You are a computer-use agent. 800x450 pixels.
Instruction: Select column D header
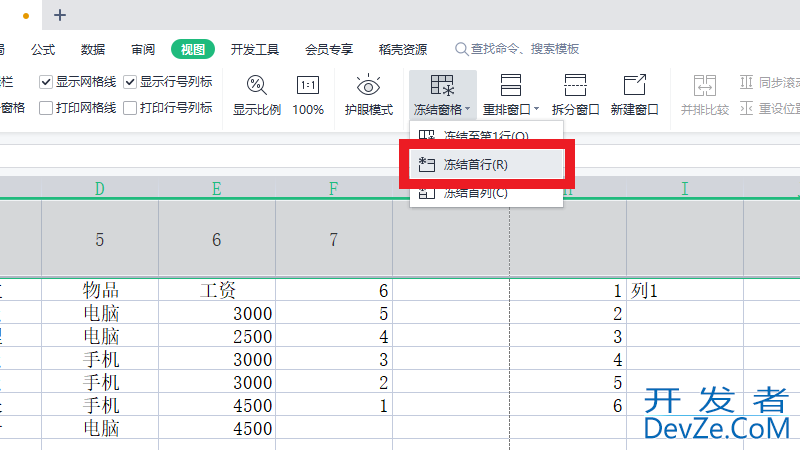click(99, 189)
